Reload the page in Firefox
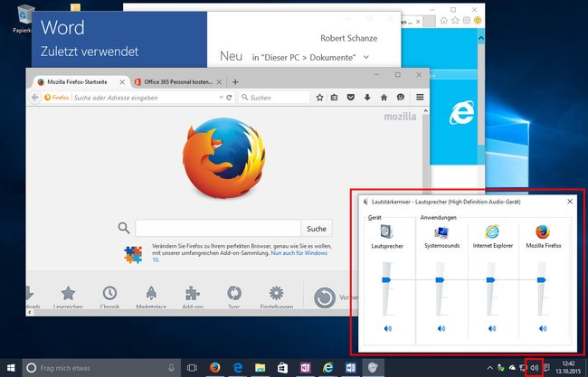Viewport: 588px width, 377px height. tap(229, 98)
